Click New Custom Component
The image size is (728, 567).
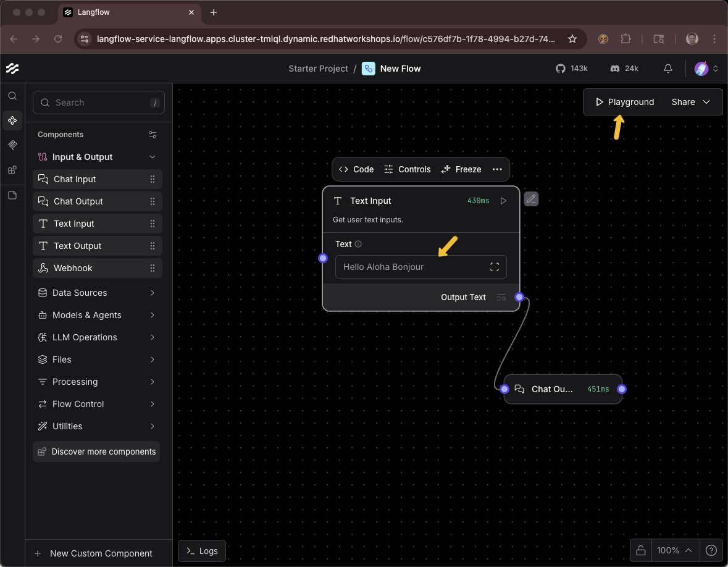click(96, 553)
